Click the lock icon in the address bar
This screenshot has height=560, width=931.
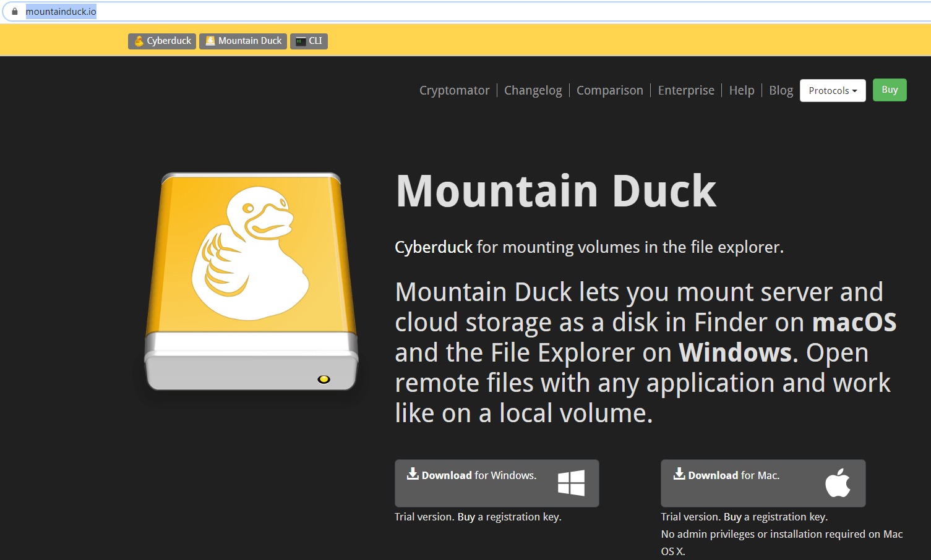[15, 12]
